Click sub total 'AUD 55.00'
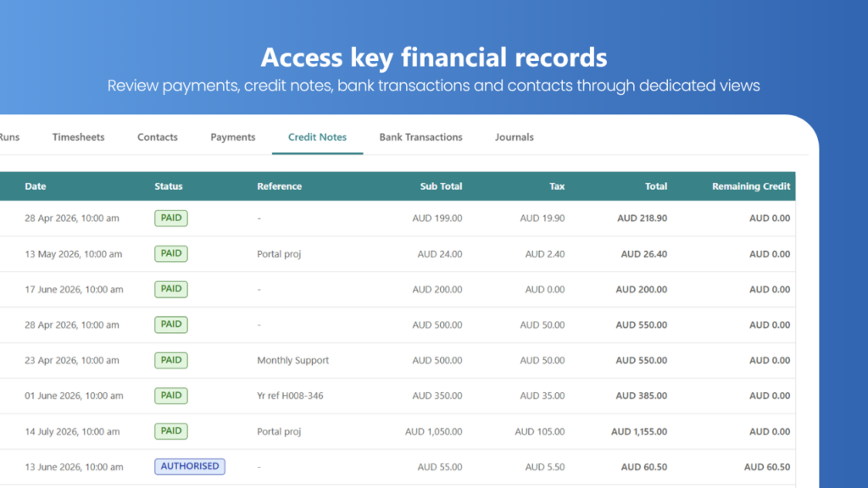The image size is (868, 488). pos(440,467)
